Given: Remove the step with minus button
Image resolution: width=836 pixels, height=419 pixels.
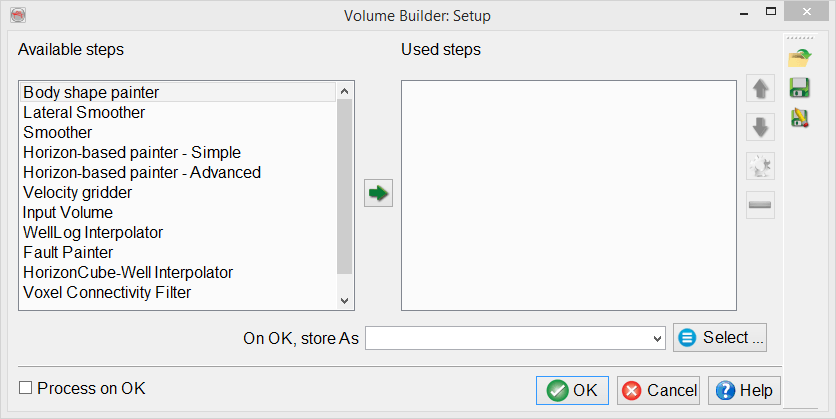Looking at the screenshot, I should (761, 205).
